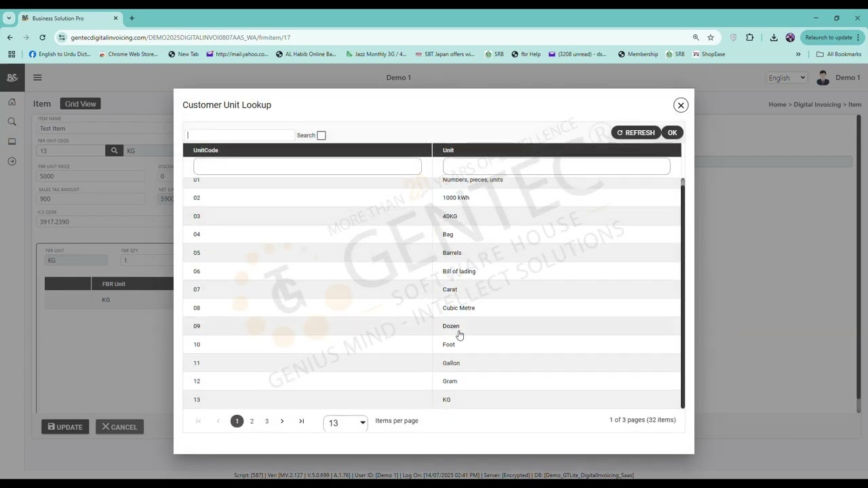Expand hidden bookmarks chevron
The width and height of the screenshot is (868, 488).
click(x=798, y=54)
